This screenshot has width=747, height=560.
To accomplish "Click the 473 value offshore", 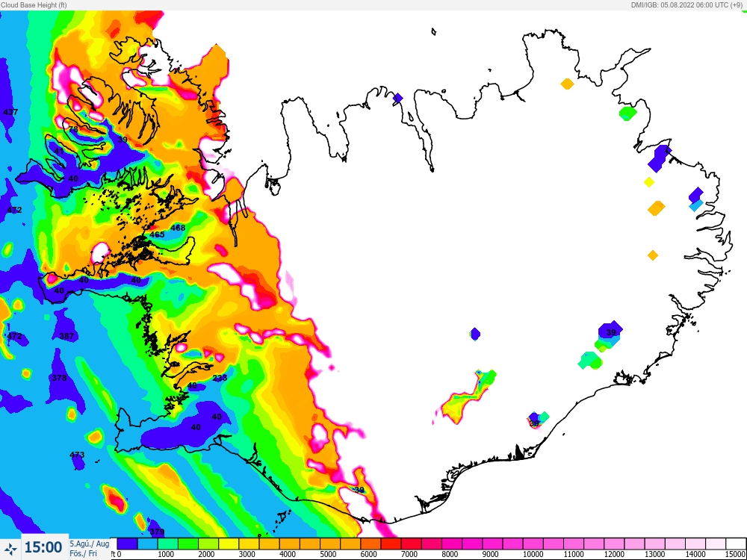I will 77,455.
